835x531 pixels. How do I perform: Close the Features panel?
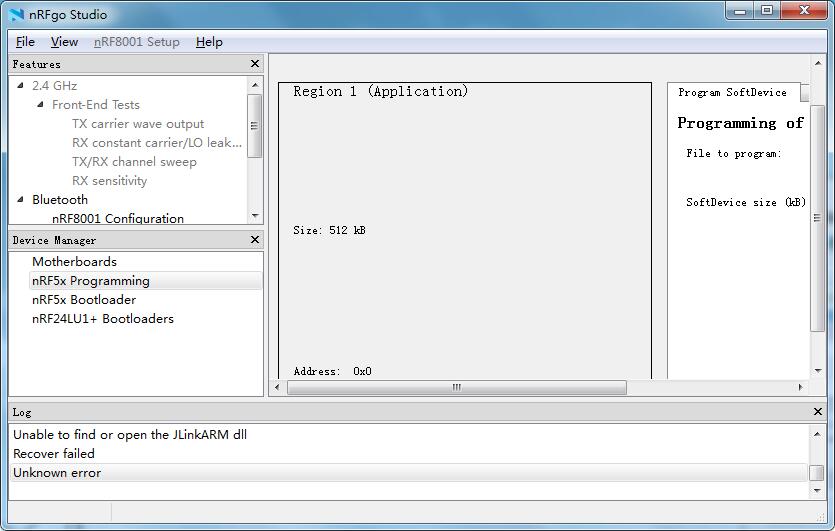255,64
